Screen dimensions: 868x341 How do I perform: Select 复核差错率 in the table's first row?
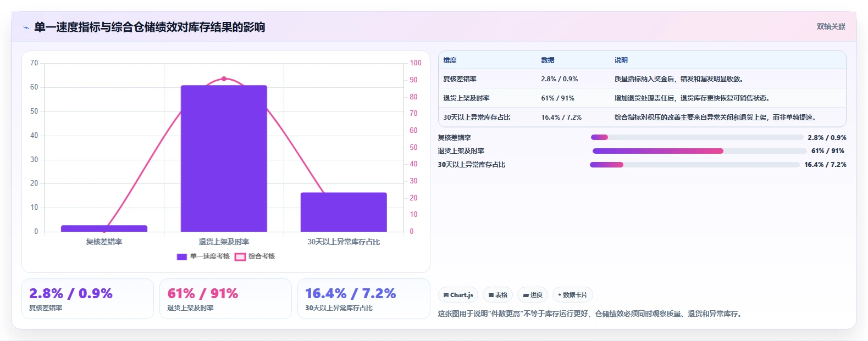coord(460,79)
